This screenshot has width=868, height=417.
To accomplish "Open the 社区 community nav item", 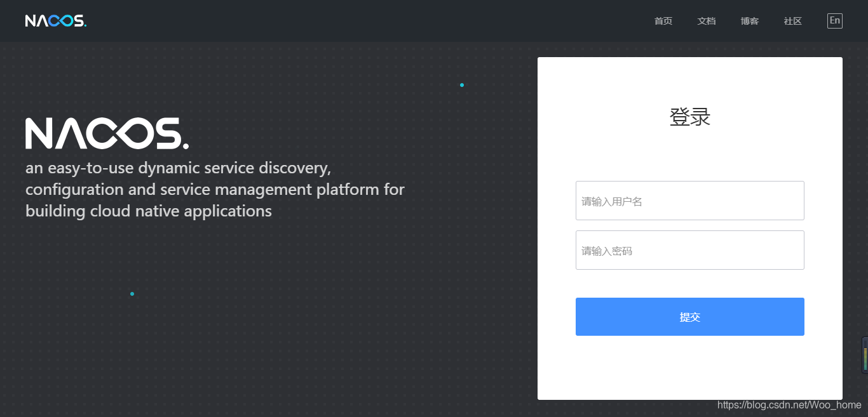I will pos(793,21).
